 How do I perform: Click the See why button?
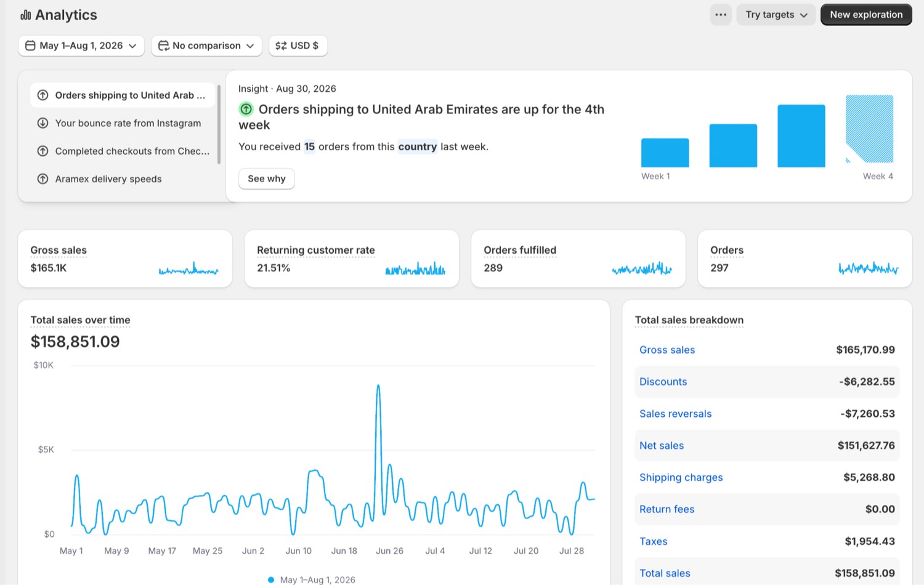click(x=267, y=179)
